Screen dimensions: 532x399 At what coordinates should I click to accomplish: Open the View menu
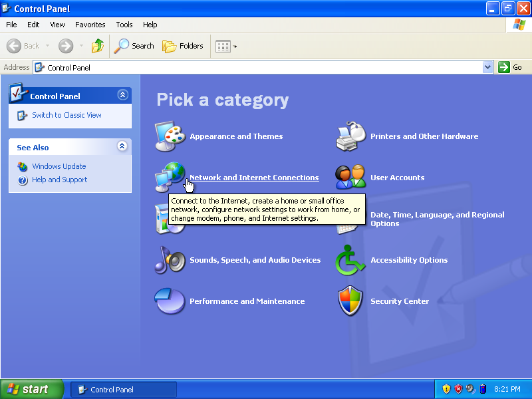point(57,25)
